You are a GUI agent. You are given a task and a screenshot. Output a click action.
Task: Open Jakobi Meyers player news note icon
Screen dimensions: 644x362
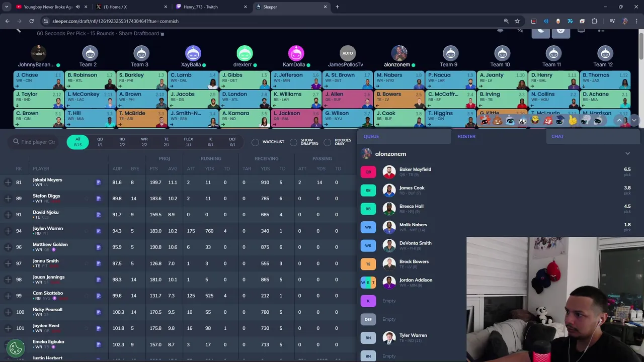point(99,183)
